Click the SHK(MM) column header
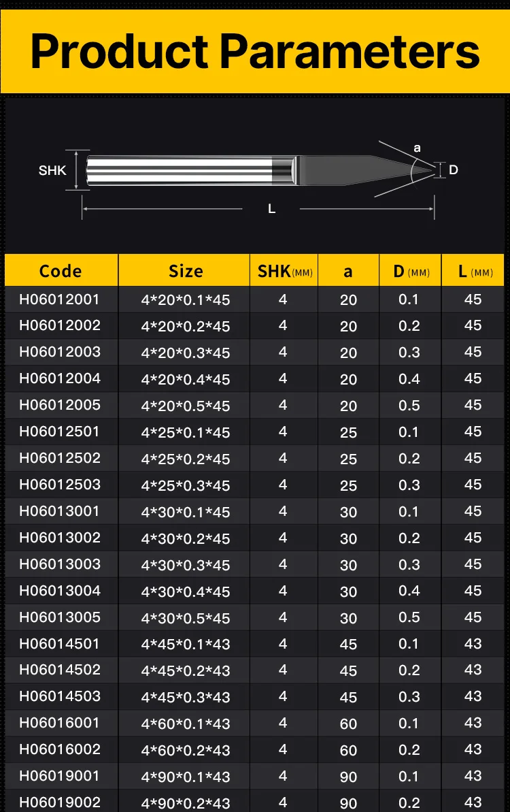Viewport: 510px width, 812px height. coord(285,271)
